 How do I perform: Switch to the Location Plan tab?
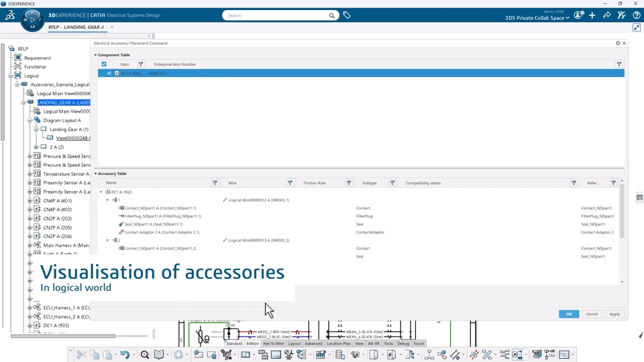338,343
